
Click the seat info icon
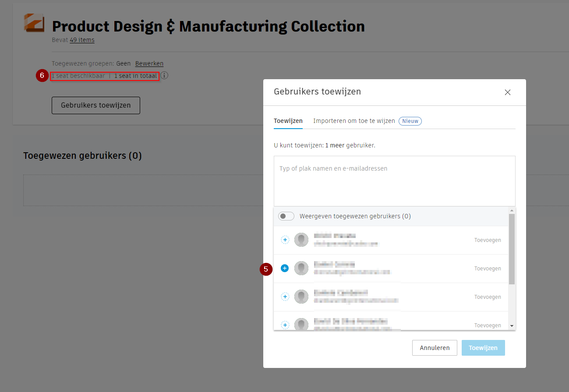click(164, 75)
